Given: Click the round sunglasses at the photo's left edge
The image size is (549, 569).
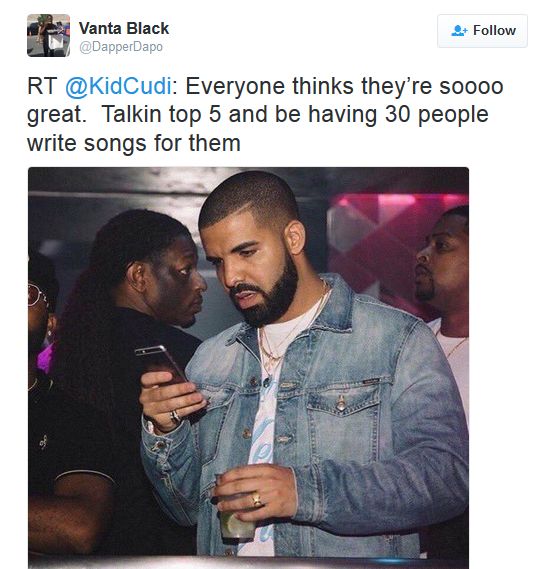Looking at the screenshot, I should pyautogui.click(x=37, y=296).
